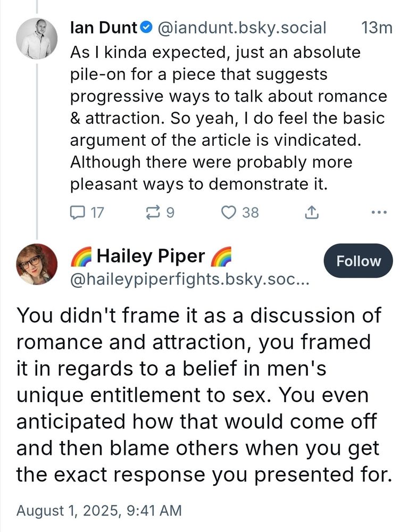
Task: Click the 9 reposts count
Action: (x=170, y=213)
